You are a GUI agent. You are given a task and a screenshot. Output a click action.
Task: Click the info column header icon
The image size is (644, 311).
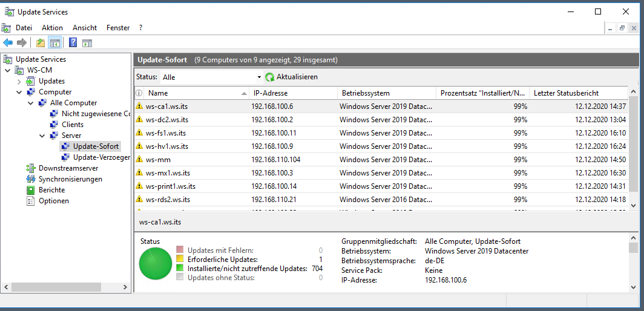139,93
